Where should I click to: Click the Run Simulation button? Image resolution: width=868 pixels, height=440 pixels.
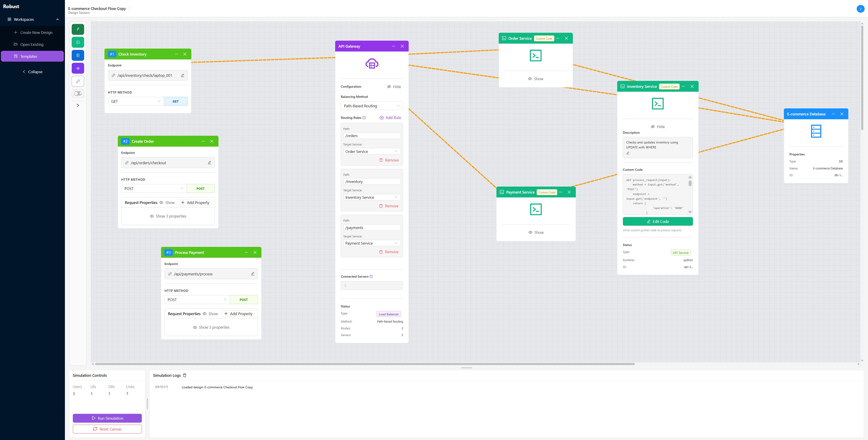point(107,418)
